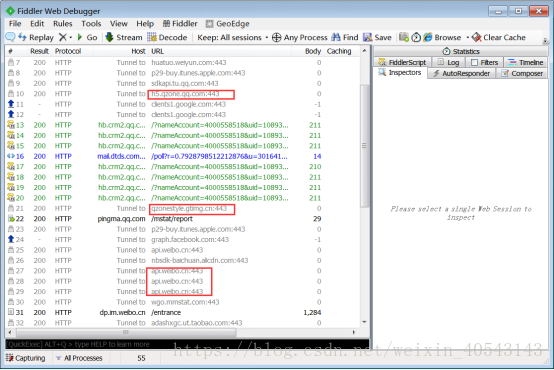Screen dimensions: 554x370
Task: Select session 31 dp.im.weibo.cn /entrance
Action: coord(183,312)
